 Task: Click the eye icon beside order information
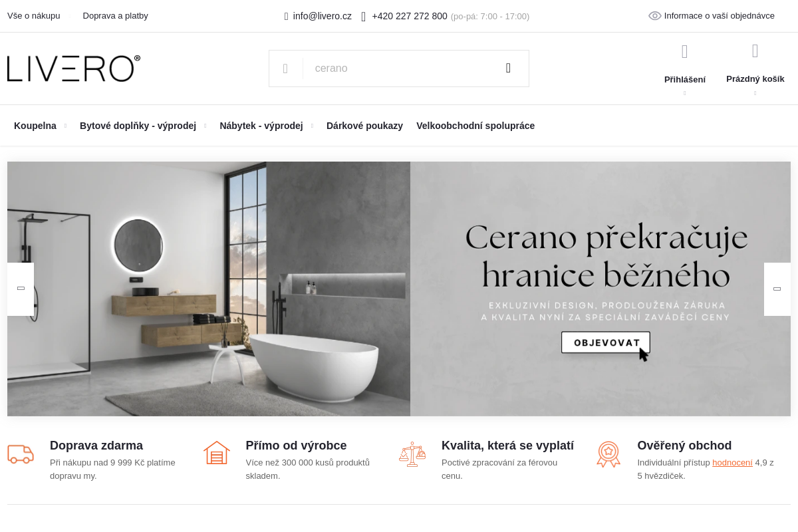(655, 16)
